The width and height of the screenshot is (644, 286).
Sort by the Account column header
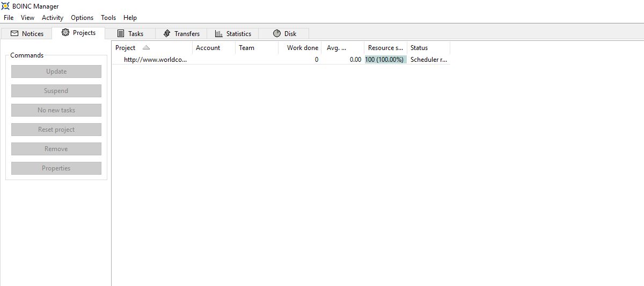point(214,48)
